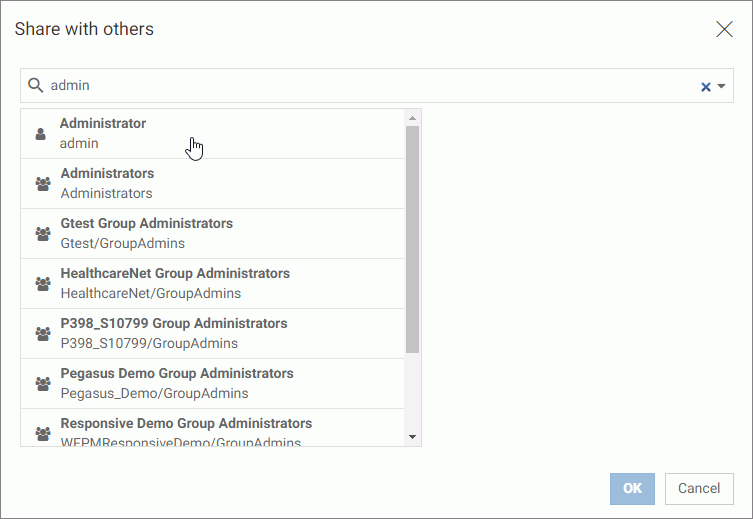The width and height of the screenshot is (753, 519).
Task: Click the results list scrollbar thumb
Action: [412, 238]
